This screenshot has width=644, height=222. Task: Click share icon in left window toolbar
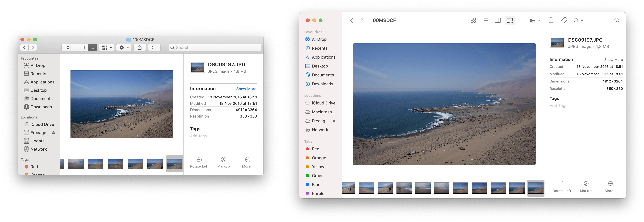(140, 47)
